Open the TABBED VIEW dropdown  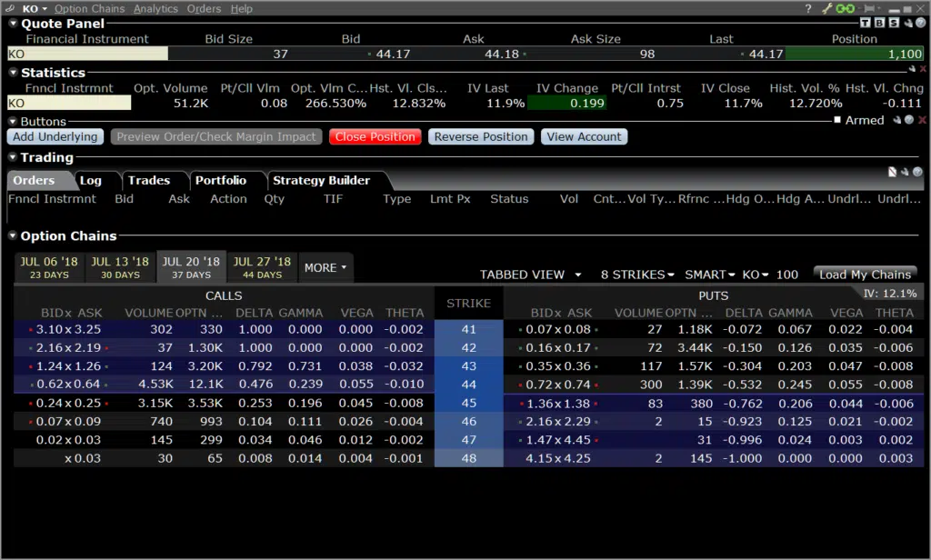[531, 274]
